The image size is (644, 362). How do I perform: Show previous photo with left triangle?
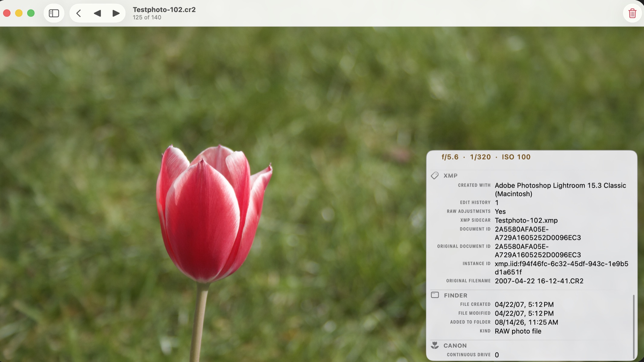tap(97, 13)
